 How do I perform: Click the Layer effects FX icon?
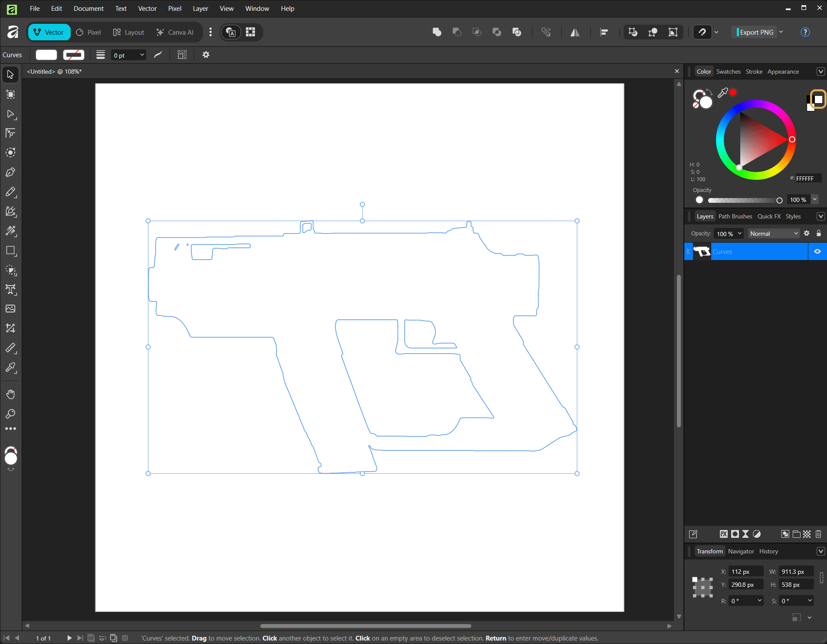[x=723, y=534]
